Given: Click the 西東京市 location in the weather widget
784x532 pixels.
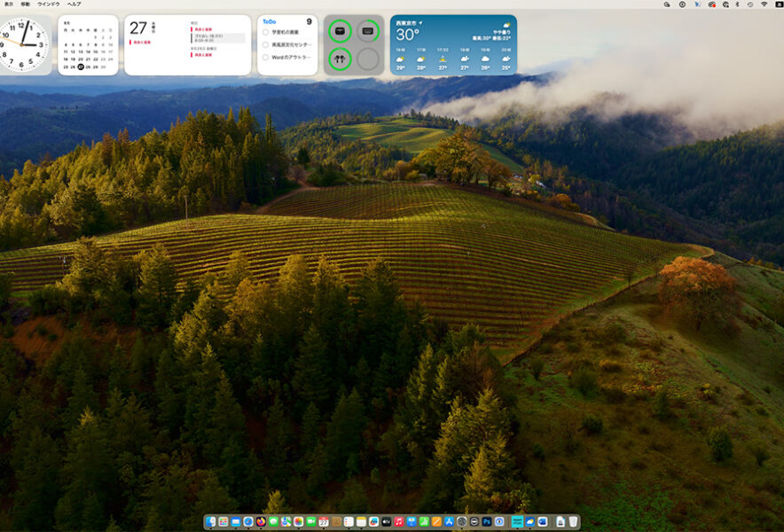Looking at the screenshot, I should tap(406, 23).
